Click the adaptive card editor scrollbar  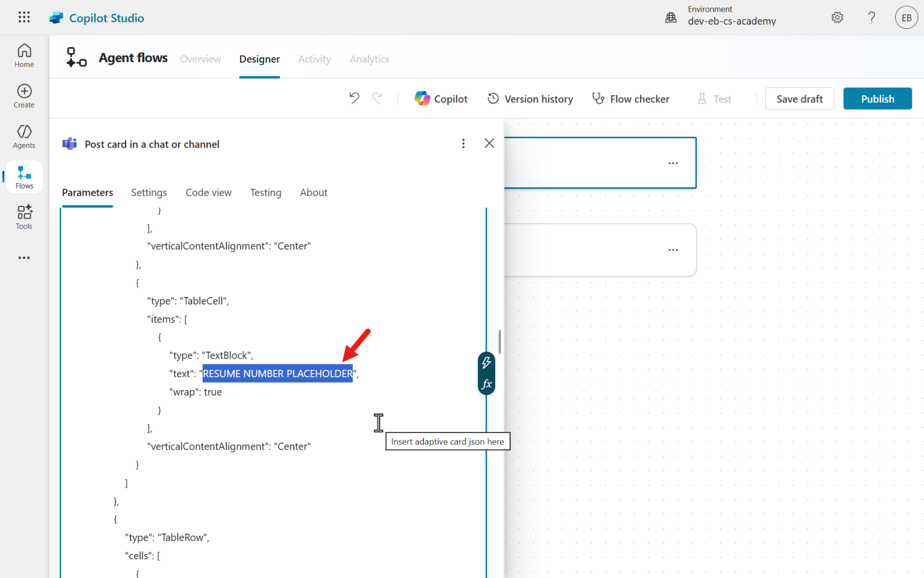[499, 342]
